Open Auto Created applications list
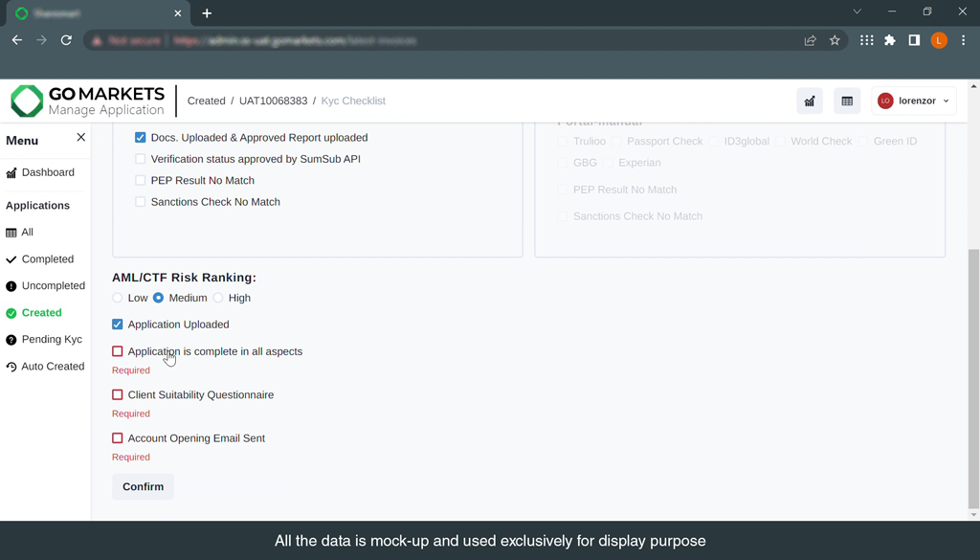Image resolution: width=980 pixels, height=560 pixels. (53, 367)
